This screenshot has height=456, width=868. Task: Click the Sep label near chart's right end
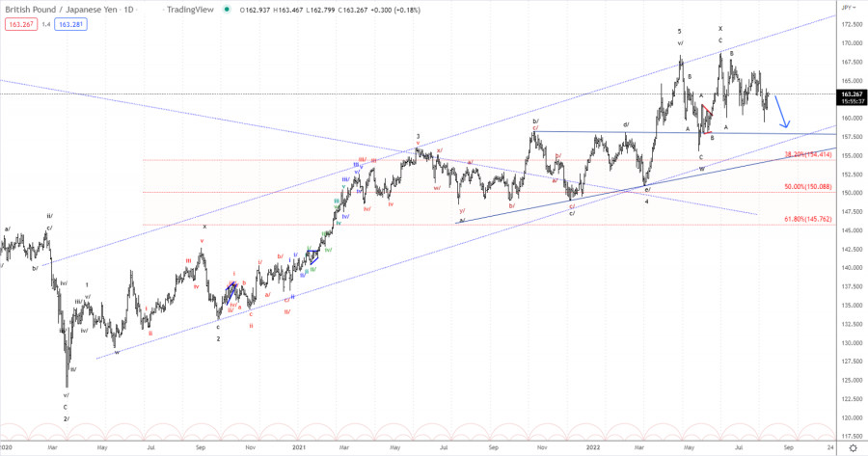point(788,447)
